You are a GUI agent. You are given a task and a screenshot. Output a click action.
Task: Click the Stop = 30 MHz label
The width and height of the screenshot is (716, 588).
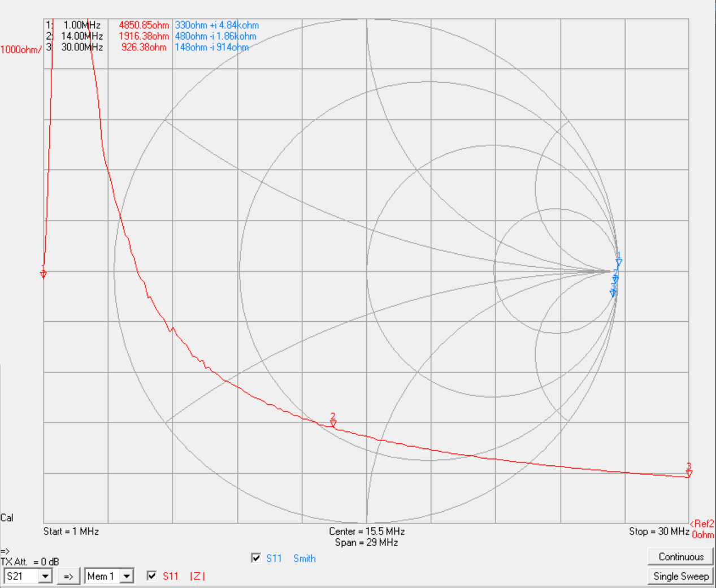[659, 531]
